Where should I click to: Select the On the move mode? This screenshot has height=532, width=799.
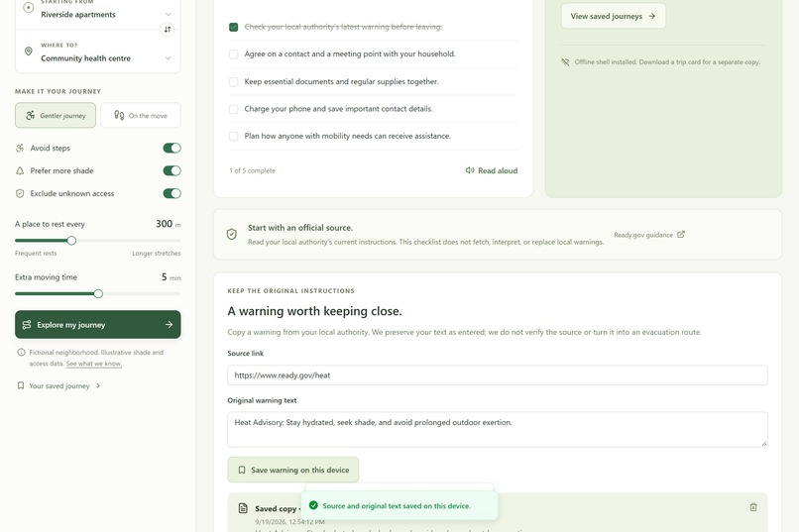pos(141,116)
